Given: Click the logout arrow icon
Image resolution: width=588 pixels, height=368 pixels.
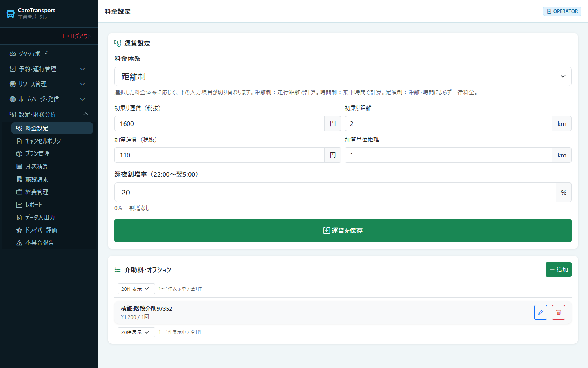Looking at the screenshot, I should click(66, 36).
